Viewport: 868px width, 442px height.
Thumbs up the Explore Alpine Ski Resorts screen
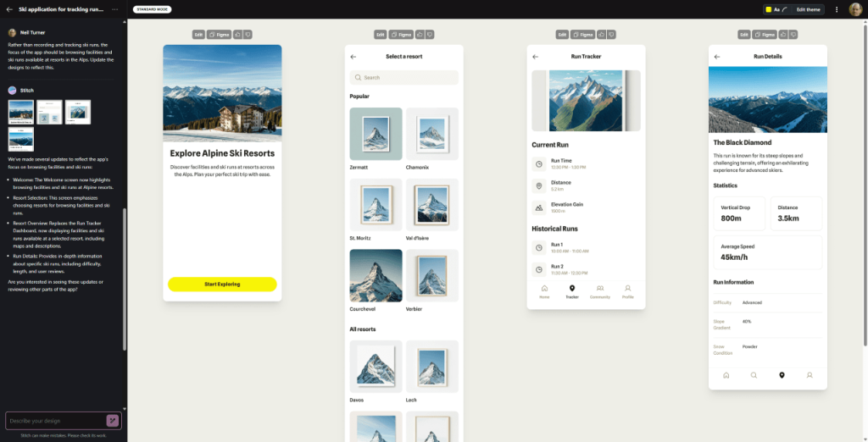point(238,35)
